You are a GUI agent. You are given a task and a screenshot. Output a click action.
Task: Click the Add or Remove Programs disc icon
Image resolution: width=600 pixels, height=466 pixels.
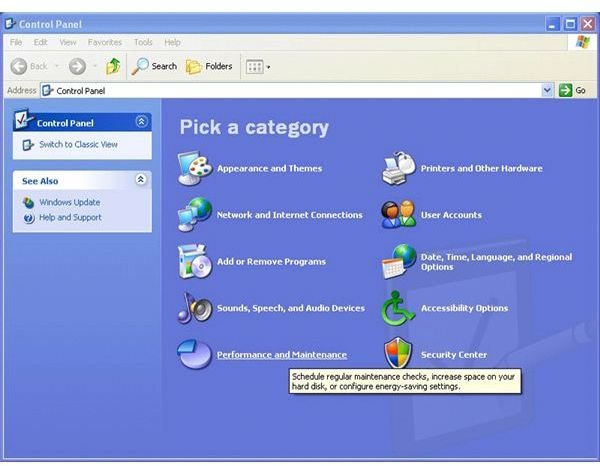tap(195, 261)
